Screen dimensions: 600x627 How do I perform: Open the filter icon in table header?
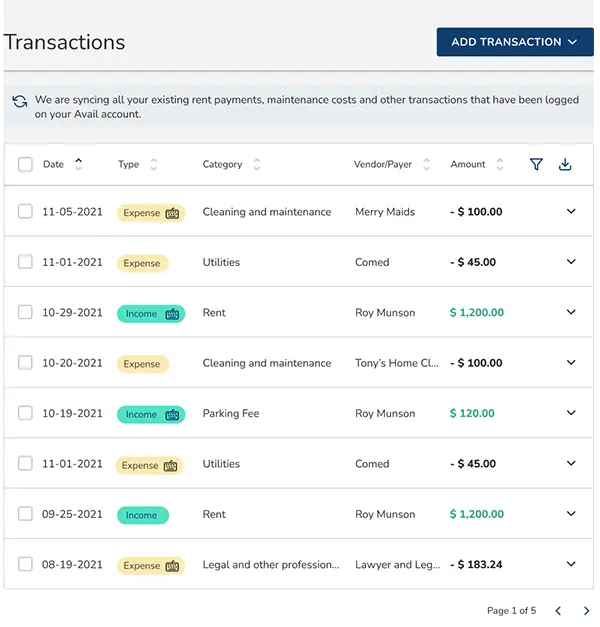pos(536,164)
